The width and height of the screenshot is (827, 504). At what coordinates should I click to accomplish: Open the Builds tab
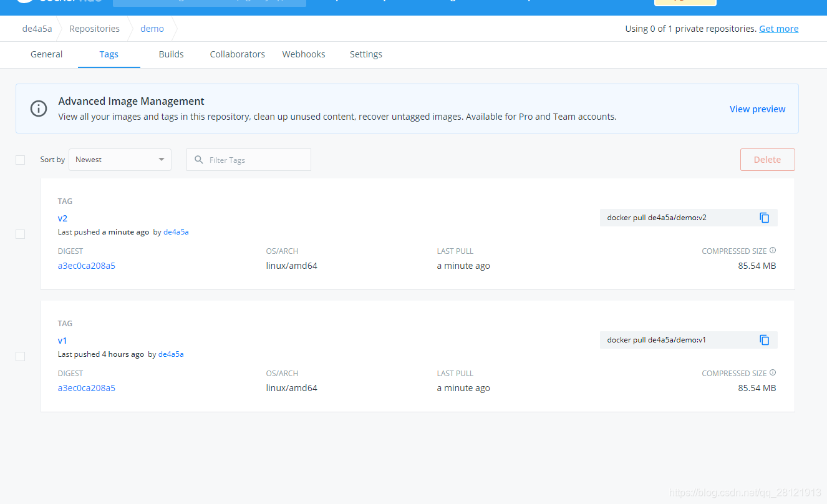171,54
